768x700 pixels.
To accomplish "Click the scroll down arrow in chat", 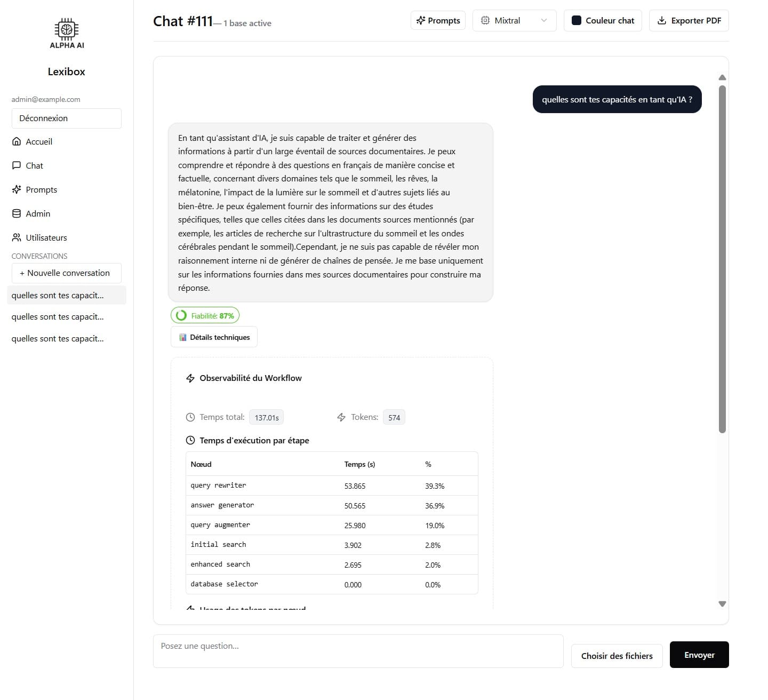I will tap(722, 604).
